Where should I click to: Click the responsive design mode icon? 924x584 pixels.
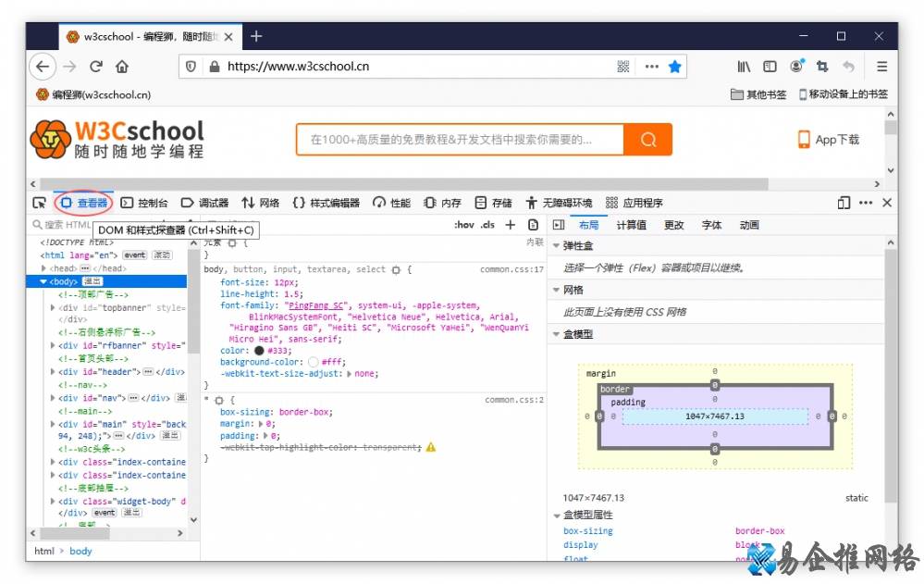click(x=844, y=203)
